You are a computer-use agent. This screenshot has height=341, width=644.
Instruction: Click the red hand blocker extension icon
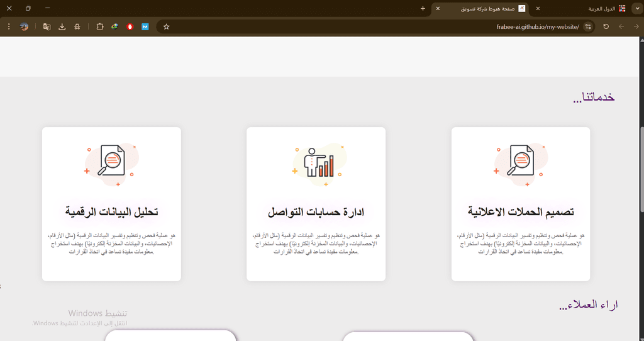pos(130,26)
